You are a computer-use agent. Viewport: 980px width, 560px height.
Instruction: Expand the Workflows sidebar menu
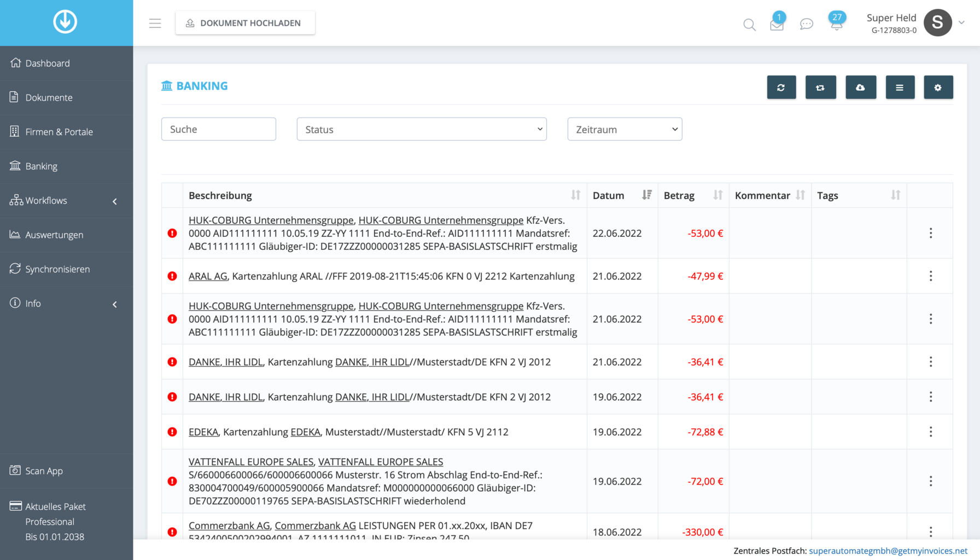click(66, 201)
